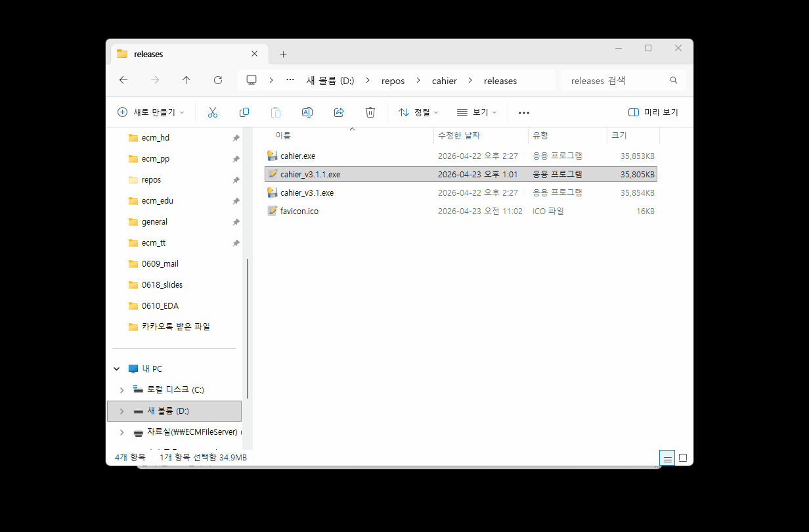The image size is (809, 532).
Task: Navigate up one folder level
Action: pos(186,80)
